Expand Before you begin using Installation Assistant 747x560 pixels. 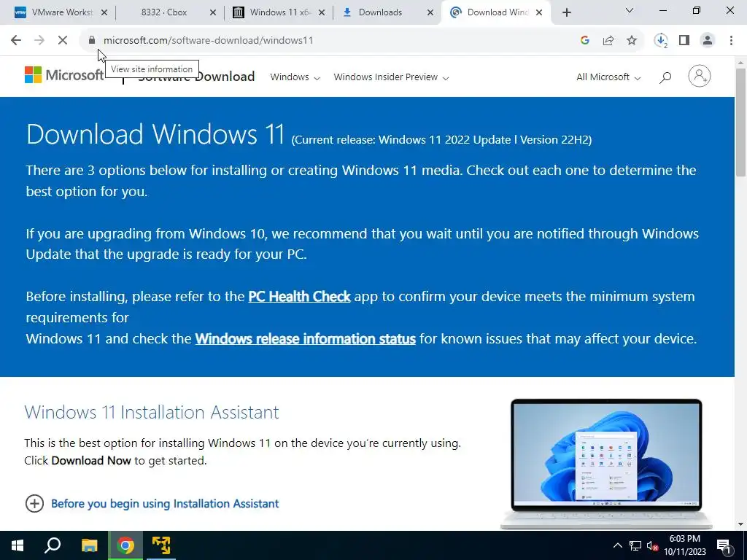152,503
